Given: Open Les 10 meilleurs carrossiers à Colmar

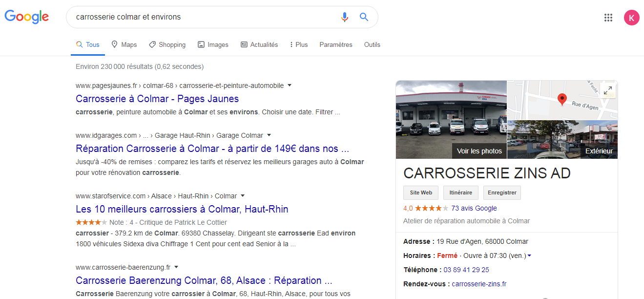Looking at the screenshot, I should point(182,209).
